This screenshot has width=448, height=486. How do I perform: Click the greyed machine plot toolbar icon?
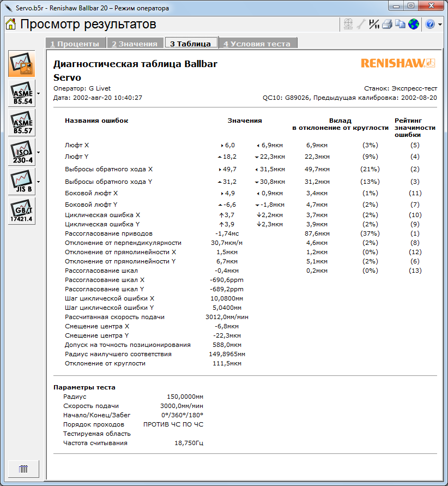tap(348, 24)
